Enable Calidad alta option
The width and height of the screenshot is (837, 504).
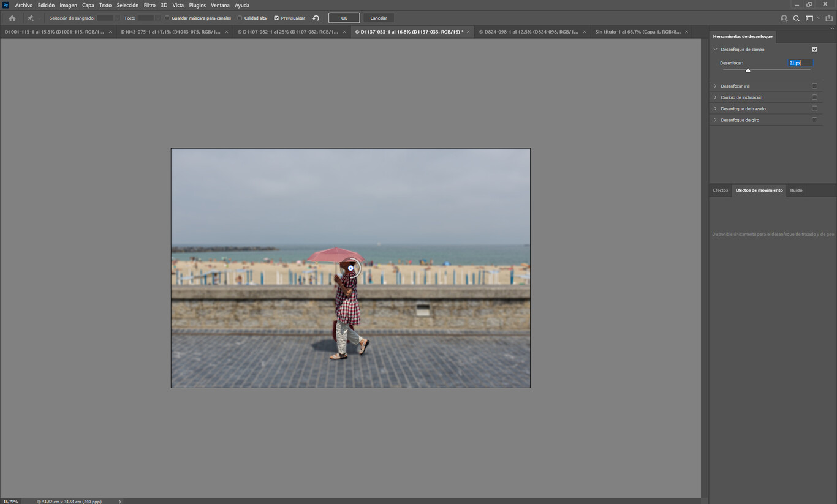(x=239, y=18)
